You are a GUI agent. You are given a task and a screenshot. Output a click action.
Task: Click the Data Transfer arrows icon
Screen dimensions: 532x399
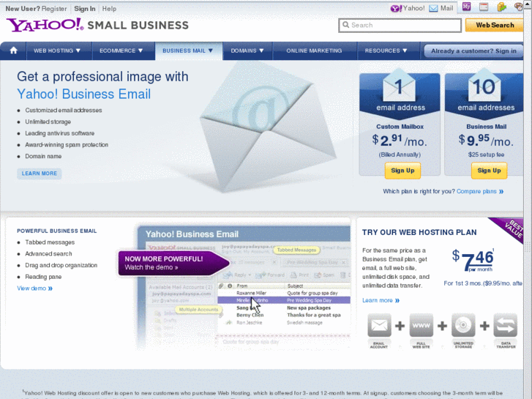[x=506, y=326]
